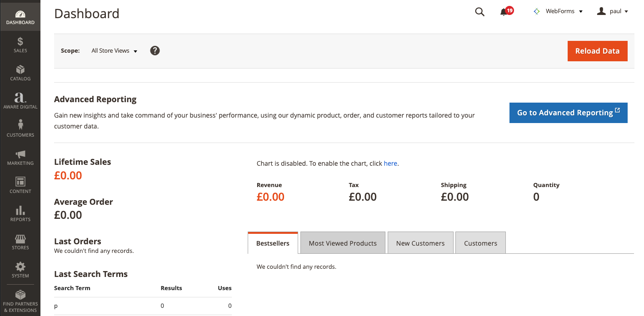Image resolution: width=644 pixels, height=316 pixels.
Task: Expand the WebForms dropdown arrow
Action: (581, 12)
